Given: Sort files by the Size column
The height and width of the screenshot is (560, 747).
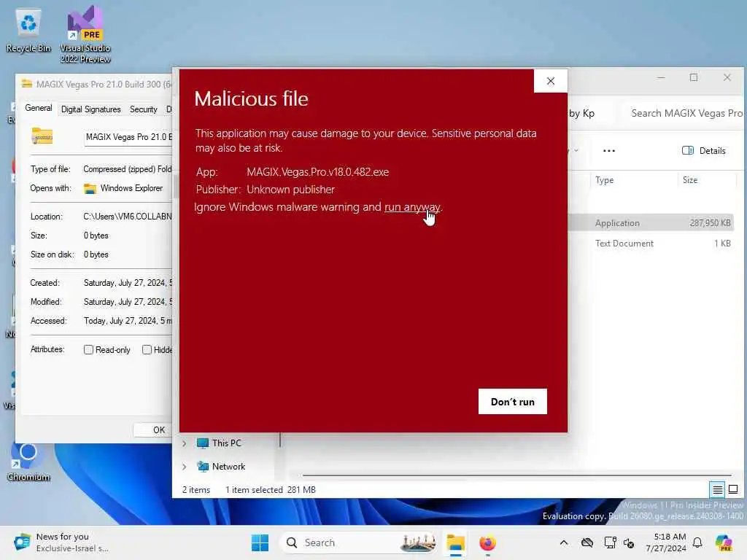Looking at the screenshot, I should [x=690, y=180].
